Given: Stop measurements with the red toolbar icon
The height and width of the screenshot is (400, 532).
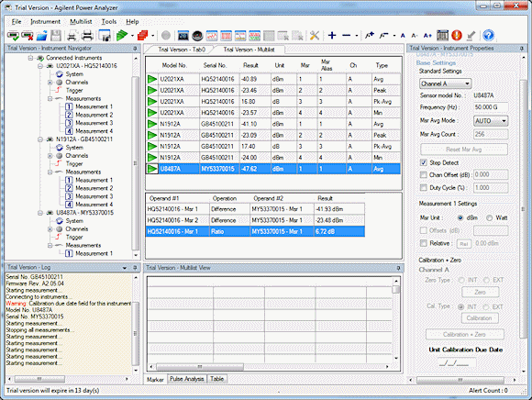Looking at the screenshot, I should point(143,35).
